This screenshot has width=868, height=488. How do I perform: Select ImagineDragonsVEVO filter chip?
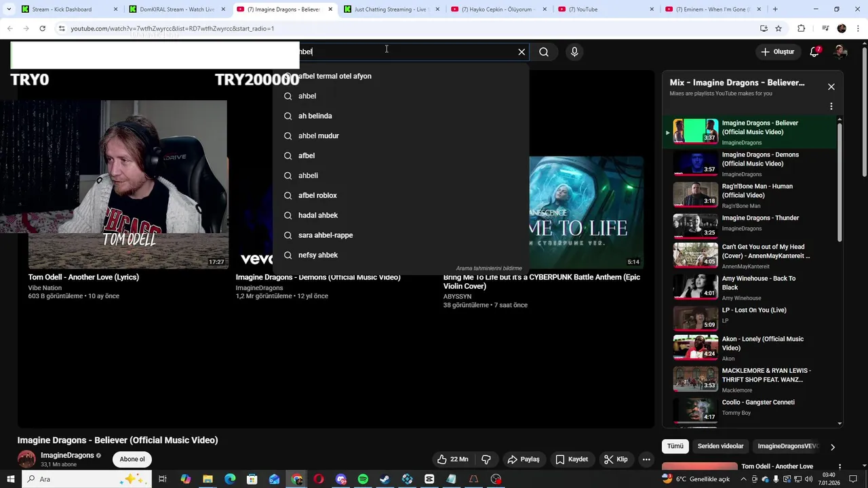point(787,446)
